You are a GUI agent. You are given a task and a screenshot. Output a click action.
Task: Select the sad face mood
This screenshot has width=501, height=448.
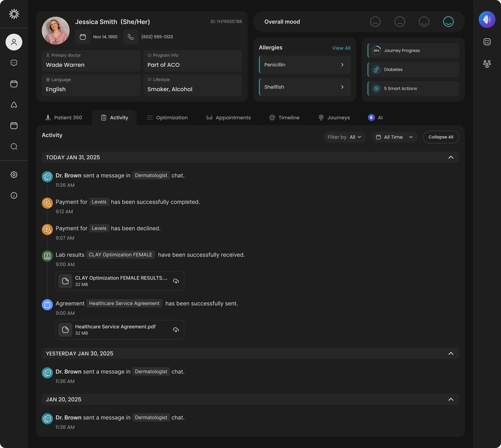375,22
